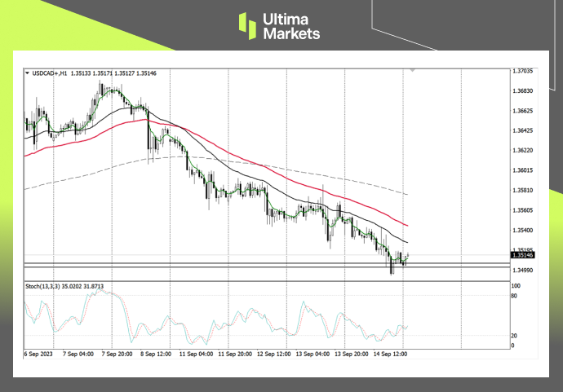Viewport: 563px width, 392px height.
Task: Click the 1.37035 price axis label
Action: point(522,71)
